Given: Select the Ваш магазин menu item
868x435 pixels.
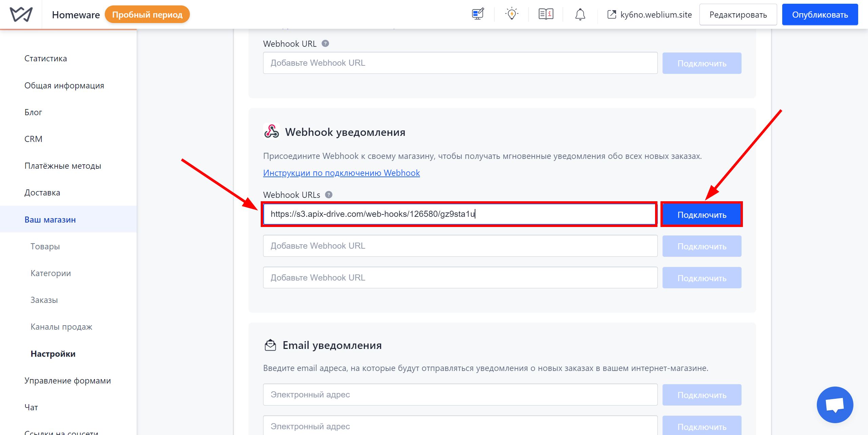Looking at the screenshot, I should [50, 219].
